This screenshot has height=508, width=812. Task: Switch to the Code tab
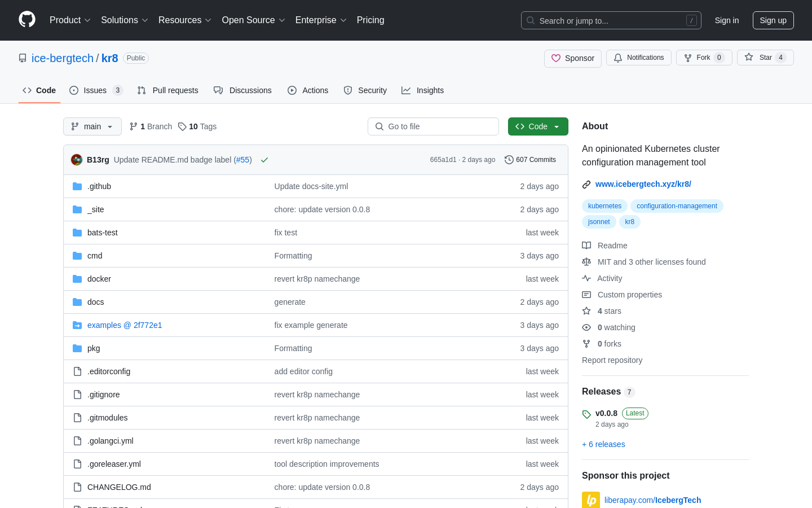click(x=39, y=90)
